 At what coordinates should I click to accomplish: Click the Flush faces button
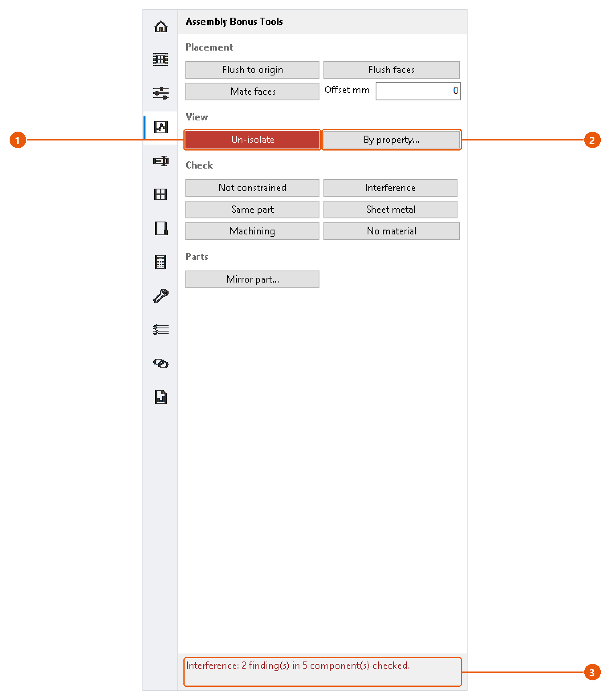click(392, 70)
